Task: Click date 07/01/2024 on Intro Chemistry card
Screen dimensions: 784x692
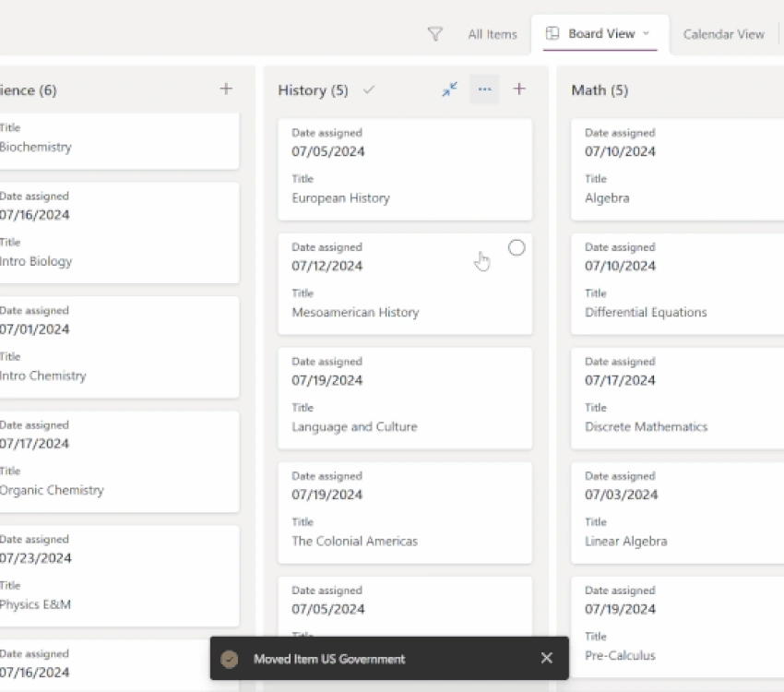Action: [34, 329]
